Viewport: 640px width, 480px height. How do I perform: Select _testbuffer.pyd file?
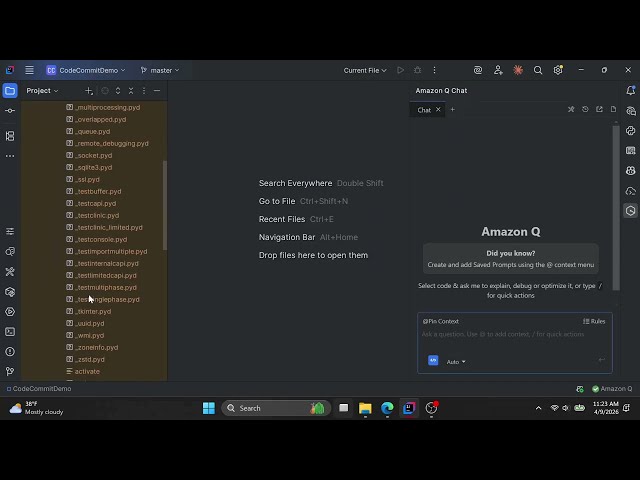coord(94,191)
